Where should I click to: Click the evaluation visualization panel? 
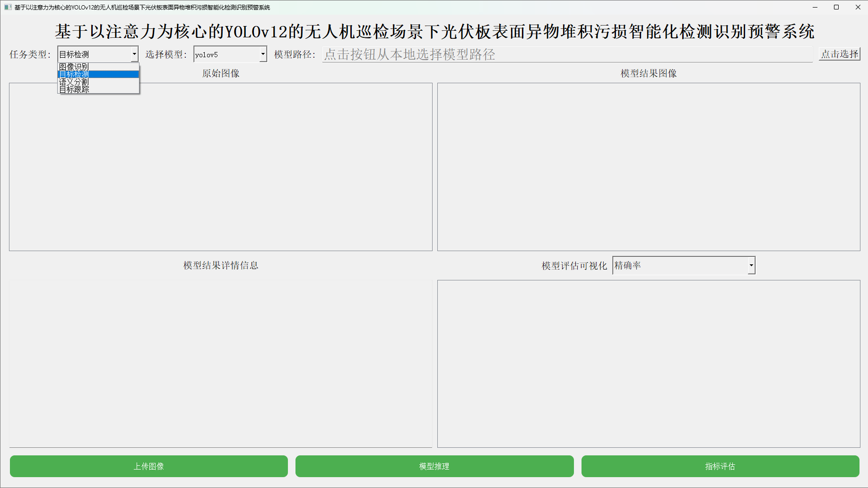pyautogui.click(x=649, y=364)
